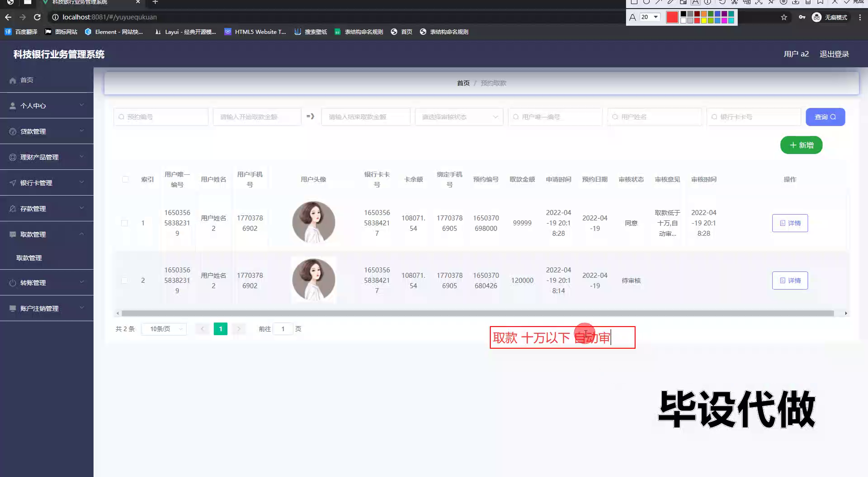Open the 搜索壁纸 bookmark
This screenshot has width=868, height=477.
(x=311, y=32)
